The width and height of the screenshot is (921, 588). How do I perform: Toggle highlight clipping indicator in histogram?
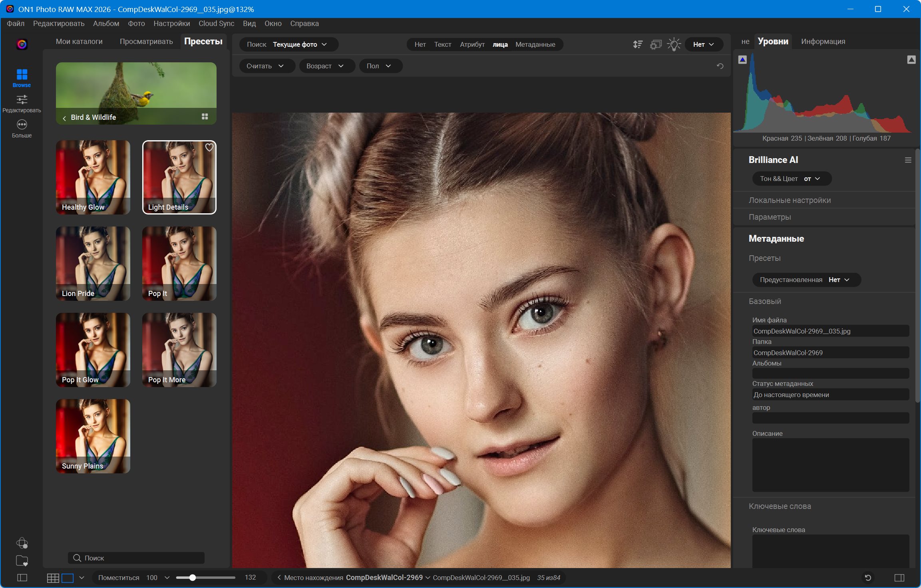point(911,60)
